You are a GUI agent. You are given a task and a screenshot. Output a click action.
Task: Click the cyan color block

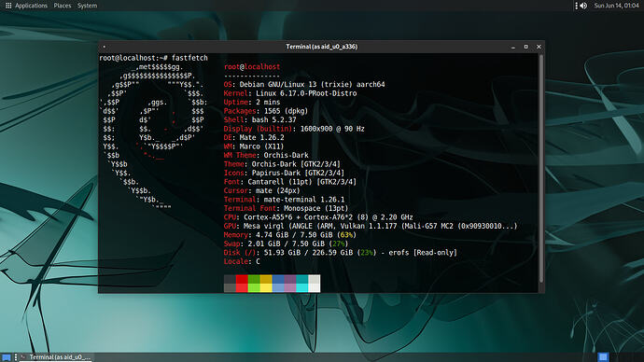(x=301, y=284)
